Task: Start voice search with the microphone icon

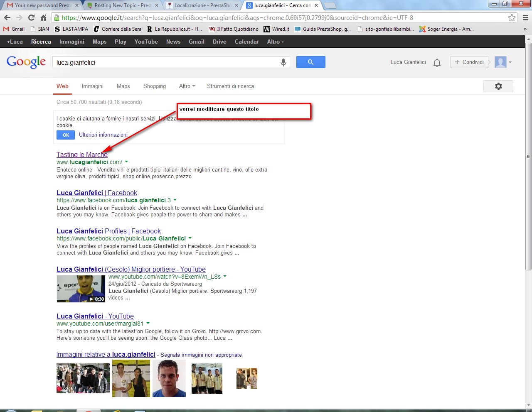Action: point(283,62)
